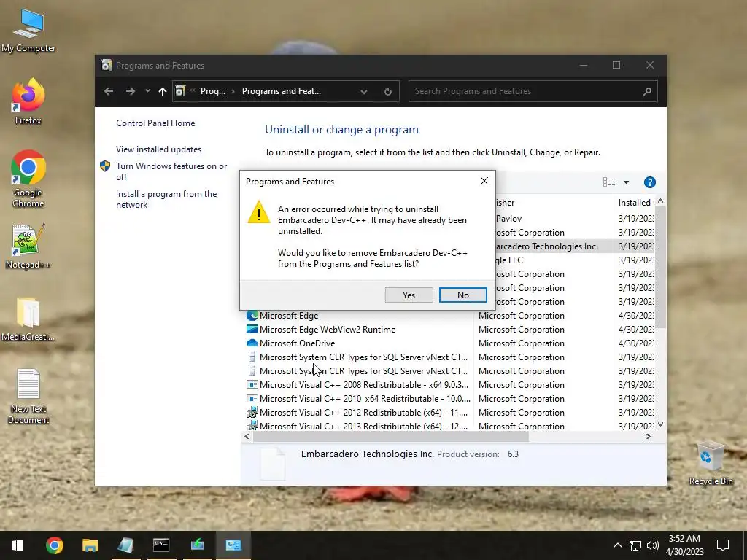The image size is (747, 560).
Task: Go up one level arrow
Action: pyautogui.click(x=163, y=91)
